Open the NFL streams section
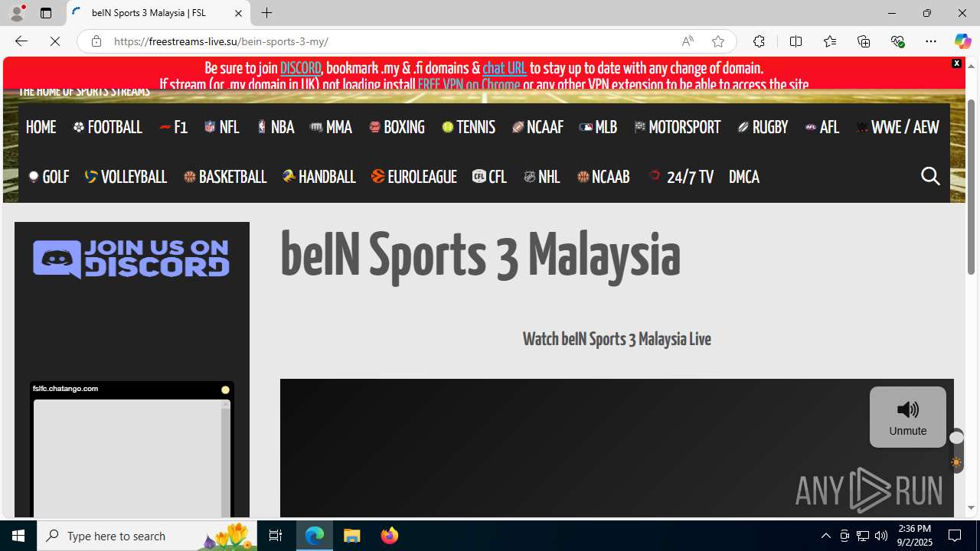This screenshot has width=980, height=551. point(222,127)
